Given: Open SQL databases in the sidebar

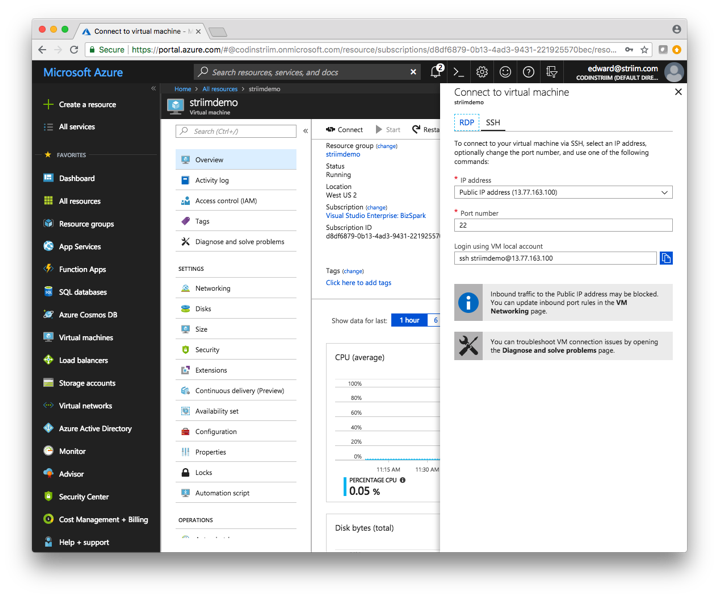Looking at the screenshot, I should click(82, 292).
